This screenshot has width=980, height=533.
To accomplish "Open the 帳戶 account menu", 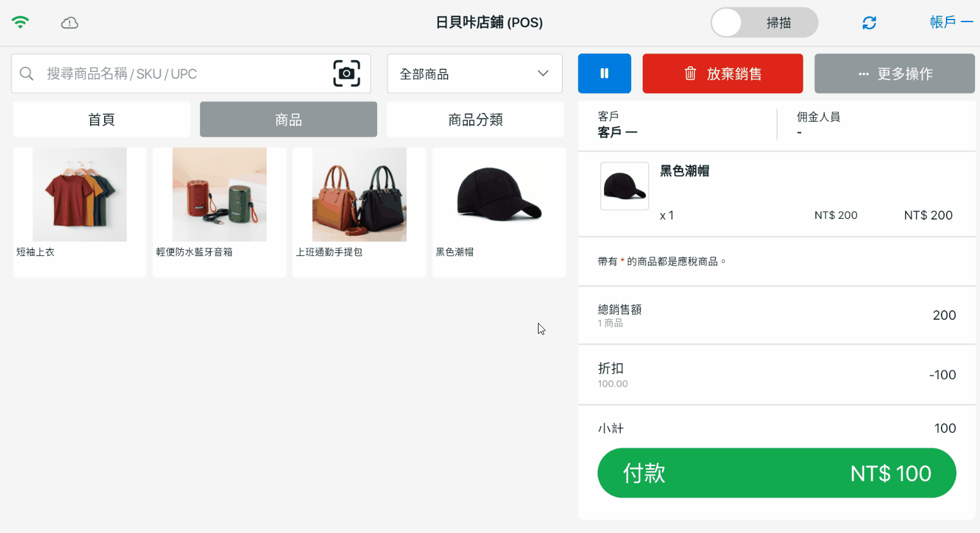I will pos(950,22).
